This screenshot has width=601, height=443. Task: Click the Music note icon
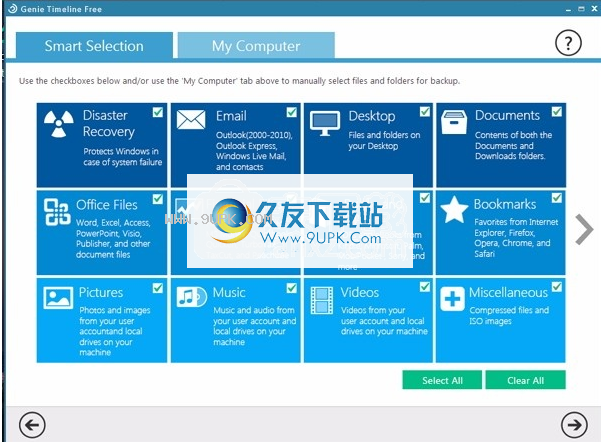(191, 297)
